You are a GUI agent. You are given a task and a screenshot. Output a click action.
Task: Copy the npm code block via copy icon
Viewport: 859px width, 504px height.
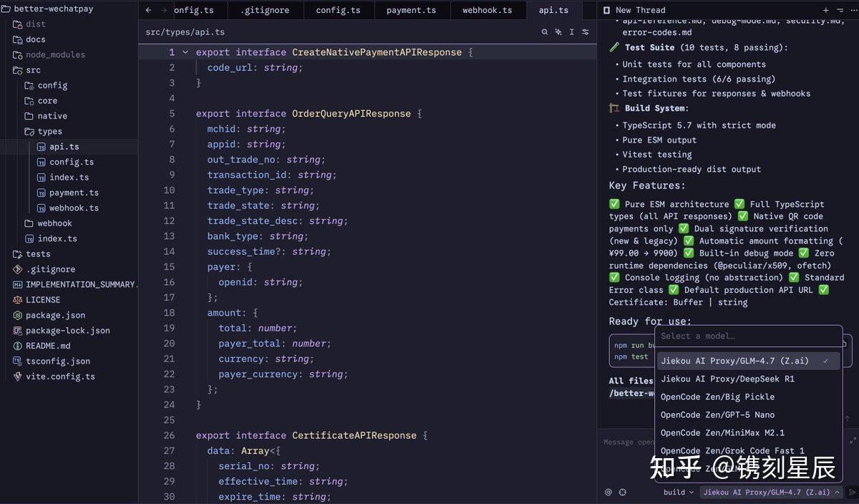(845, 344)
